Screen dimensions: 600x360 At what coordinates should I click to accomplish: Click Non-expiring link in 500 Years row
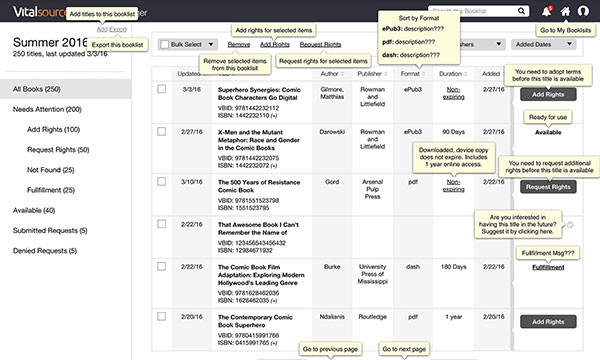(453, 186)
